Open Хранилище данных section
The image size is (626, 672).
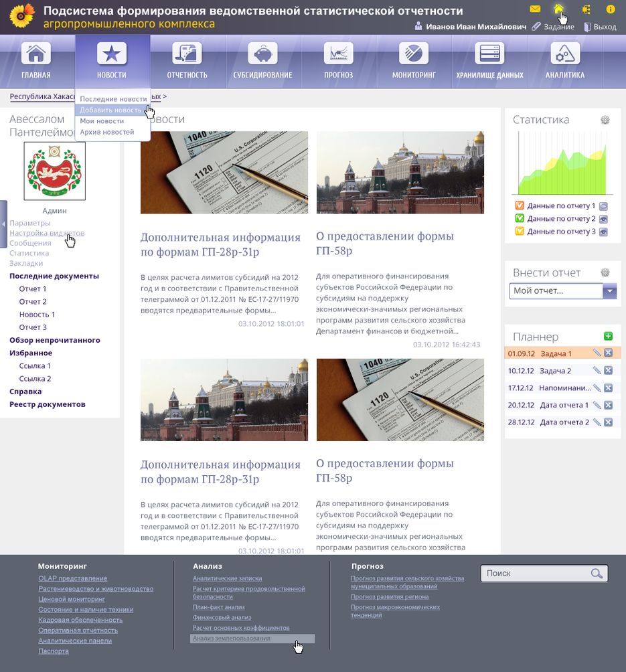point(489,62)
